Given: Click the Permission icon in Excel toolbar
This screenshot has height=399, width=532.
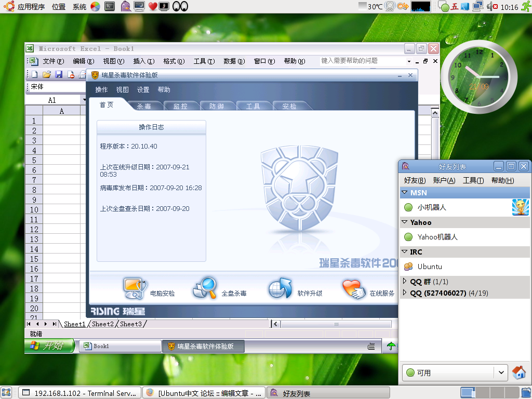Looking at the screenshot, I should click(x=71, y=74).
